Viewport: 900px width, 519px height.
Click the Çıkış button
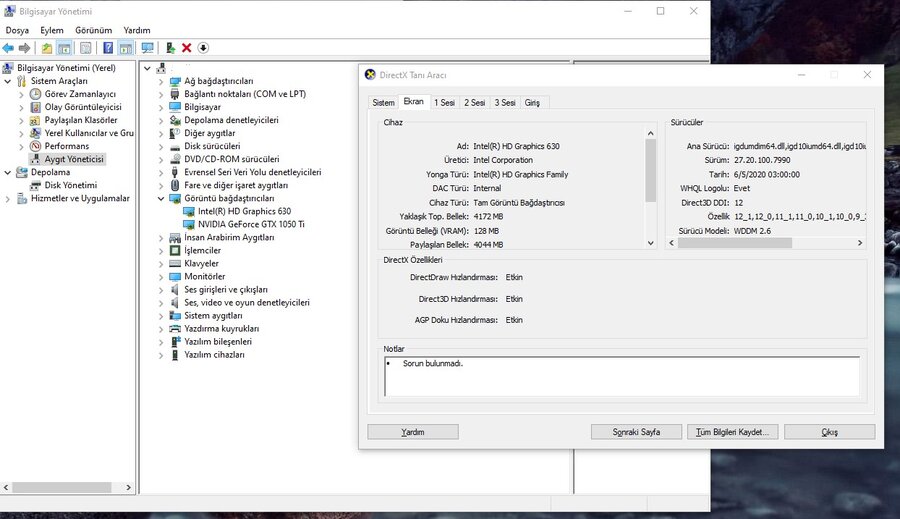point(829,432)
